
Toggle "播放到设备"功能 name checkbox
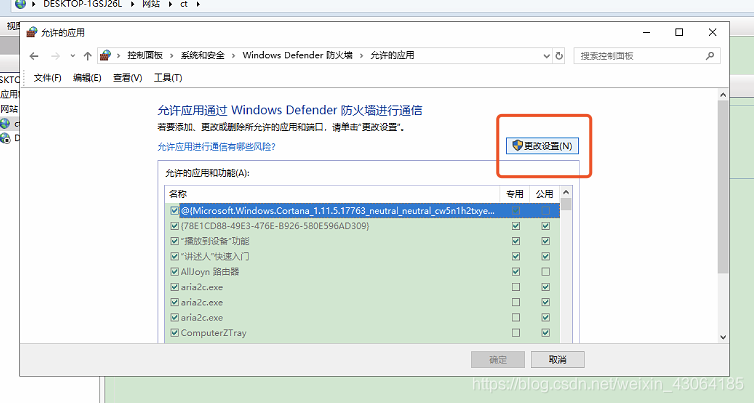[x=175, y=241]
